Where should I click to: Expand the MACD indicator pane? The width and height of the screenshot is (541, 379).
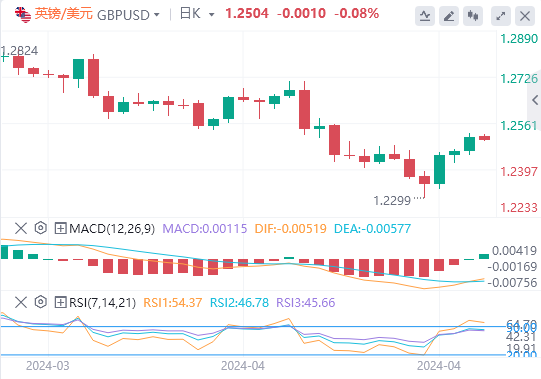(60, 228)
